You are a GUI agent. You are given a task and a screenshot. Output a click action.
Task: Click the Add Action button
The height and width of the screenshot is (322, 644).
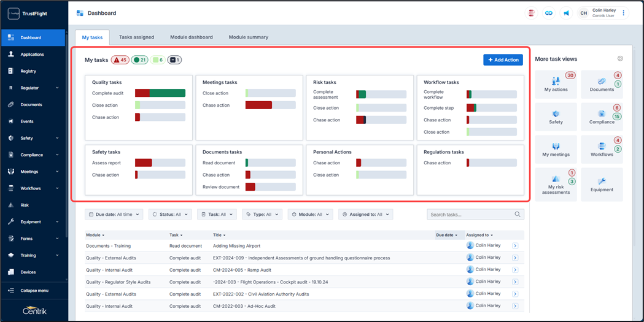pos(503,59)
